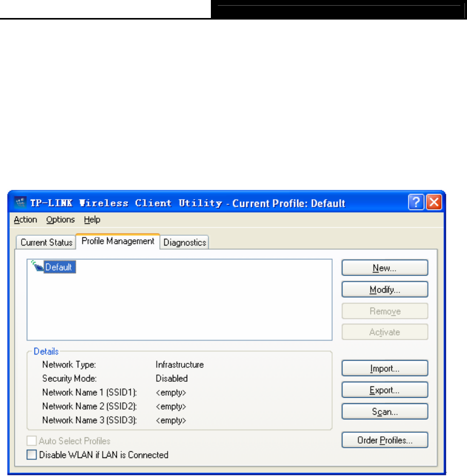Open the Action menu
Viewport: 467px width, 476px height.
coord(26,220)
